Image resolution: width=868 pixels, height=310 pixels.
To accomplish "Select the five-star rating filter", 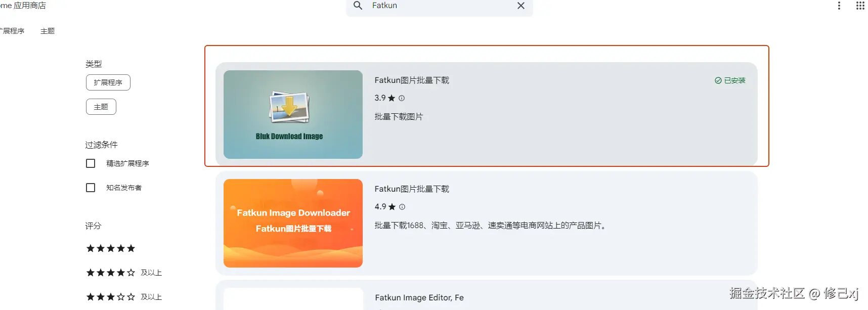I will (x=111, y=248).
